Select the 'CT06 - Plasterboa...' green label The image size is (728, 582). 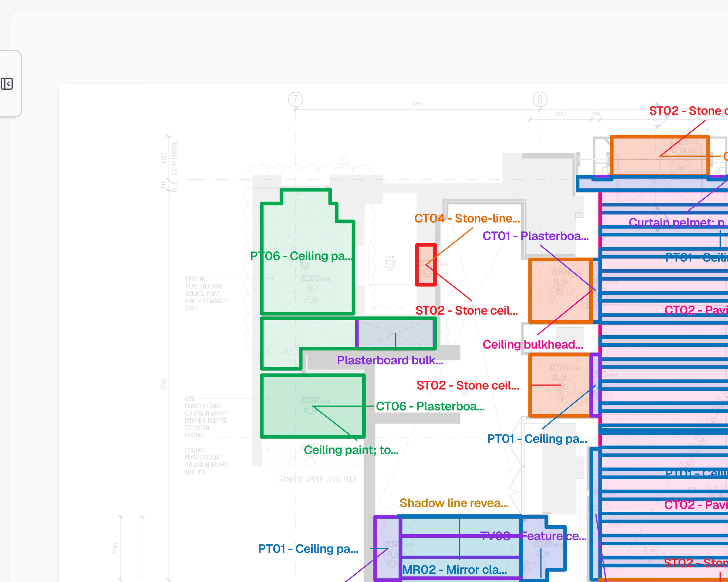point(430,406)
